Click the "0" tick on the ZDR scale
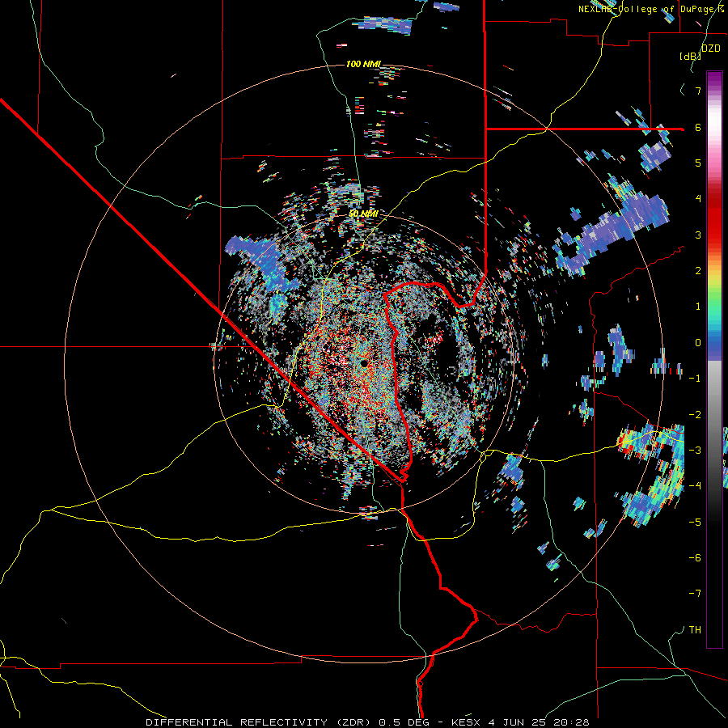 [x=698, y=343]
